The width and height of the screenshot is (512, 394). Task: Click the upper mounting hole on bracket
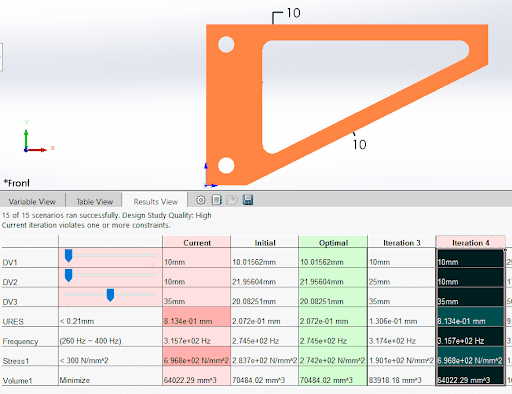[x=226, y=44]
